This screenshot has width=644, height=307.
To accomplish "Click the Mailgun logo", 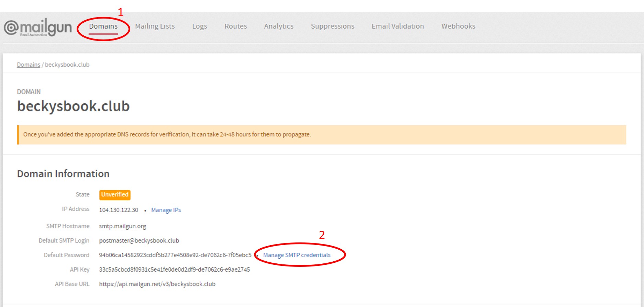I will 38,27.
